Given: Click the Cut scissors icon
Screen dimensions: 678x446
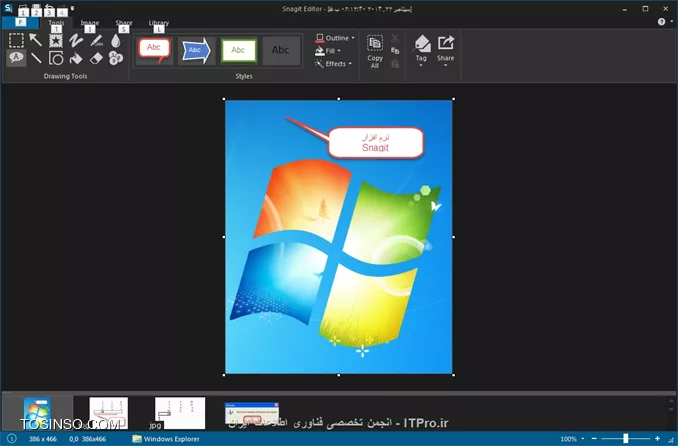Looking at the screenshot, I should pyautogui.click(x=395, y=38).
